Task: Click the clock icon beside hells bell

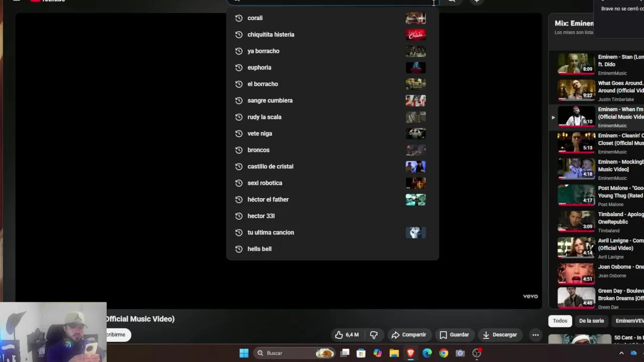Action: point(239,249)
